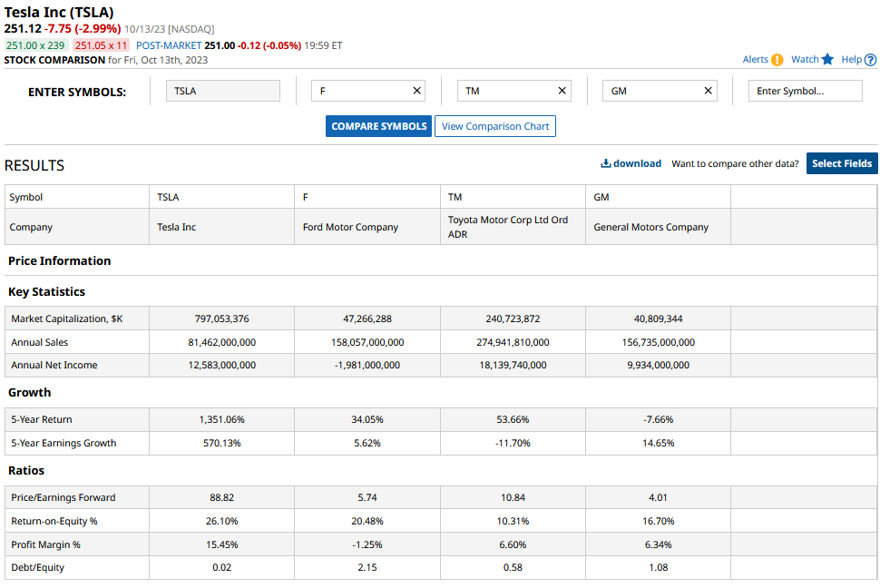The height and width of the screenshot is (588, 880).
Task: Click the empty Enter Symbol field
Action: [805, 91]
